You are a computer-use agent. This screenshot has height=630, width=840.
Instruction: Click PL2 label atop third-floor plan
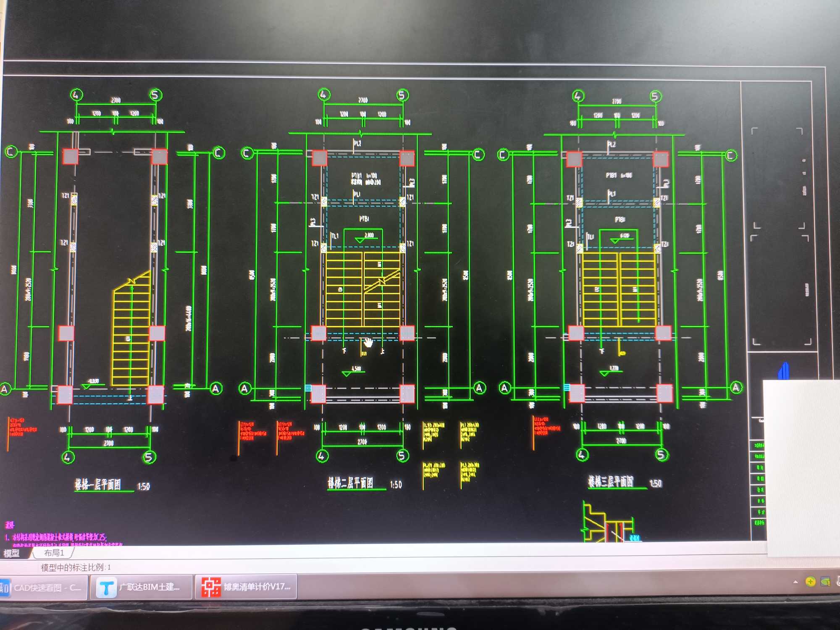[612, 144]
